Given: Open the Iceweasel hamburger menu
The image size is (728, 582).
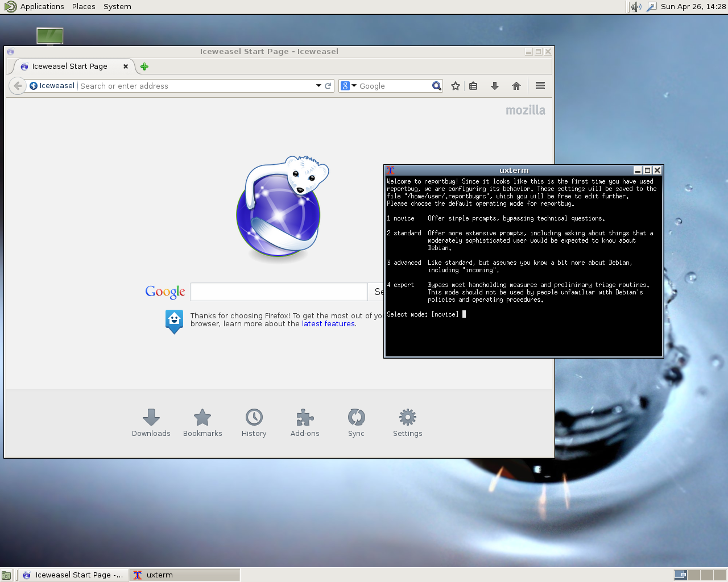Looking at the screenshot, I should click(540, 86).
